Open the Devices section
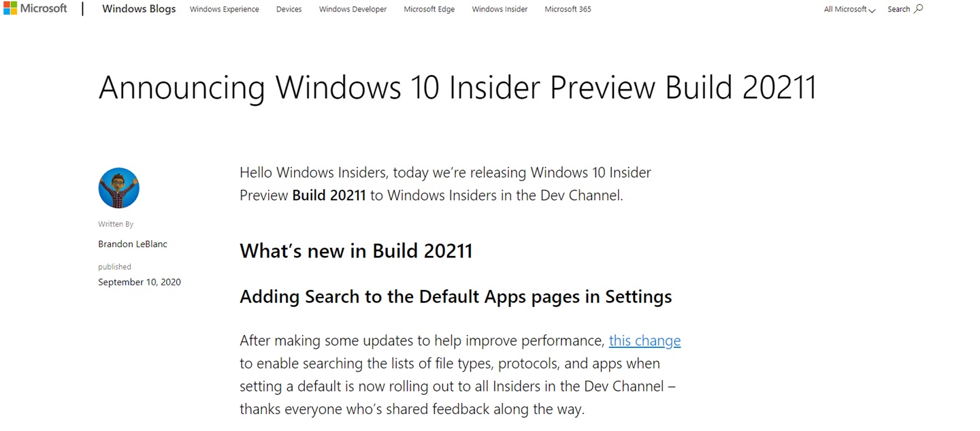 pyautogui.click(x=289, y=9)
